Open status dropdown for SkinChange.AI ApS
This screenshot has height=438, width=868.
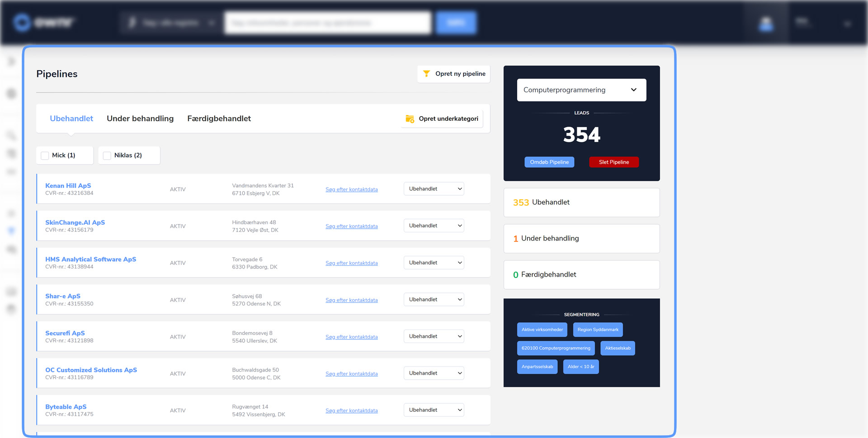[434, 226]
